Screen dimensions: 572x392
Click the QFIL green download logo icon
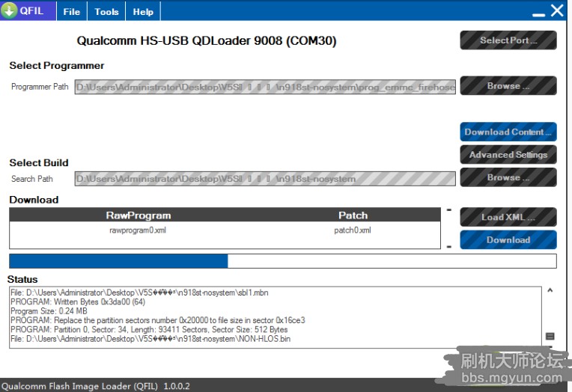click(9, 10)
